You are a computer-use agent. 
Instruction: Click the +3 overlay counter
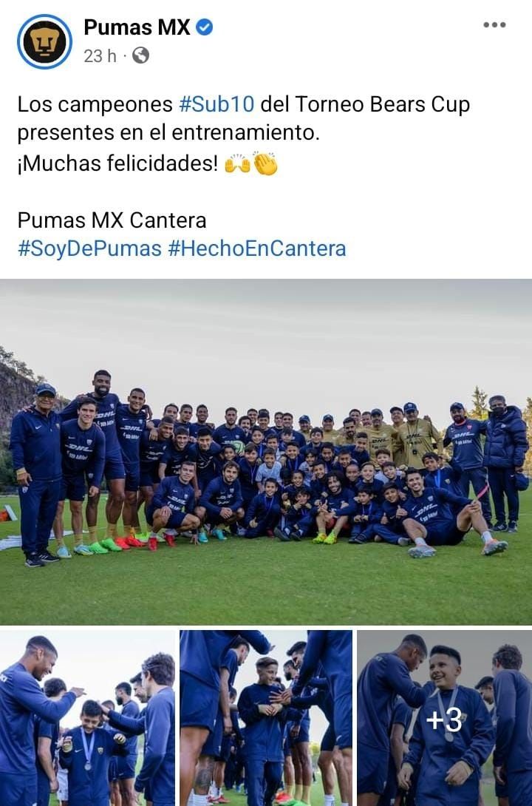coord(445,719)
